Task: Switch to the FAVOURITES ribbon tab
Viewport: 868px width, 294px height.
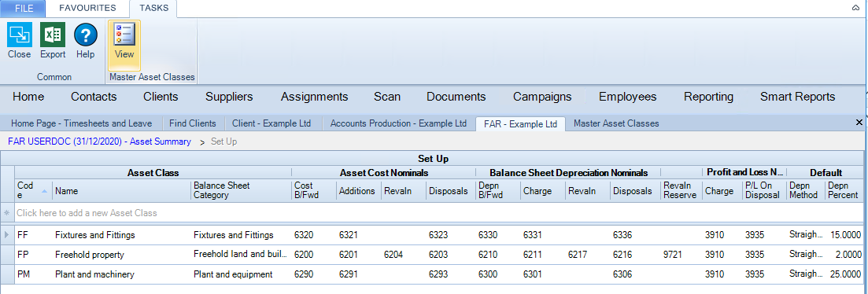Action: (87, 8)
